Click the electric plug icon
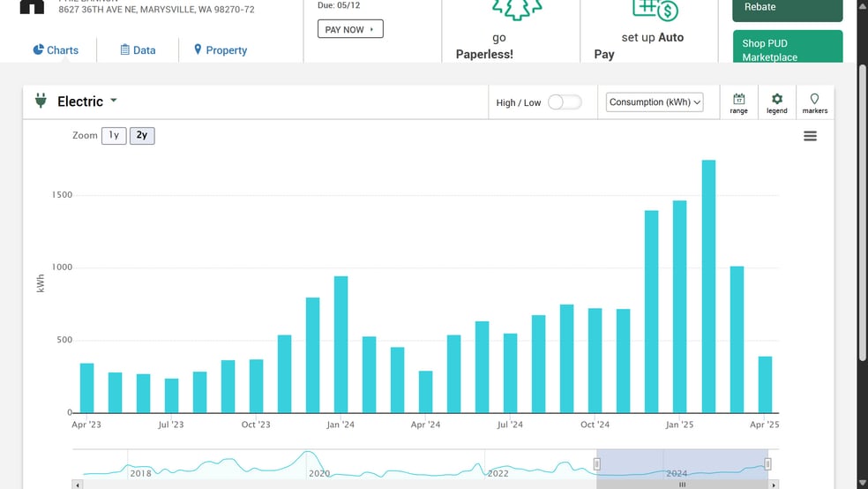 click(41, 102)
